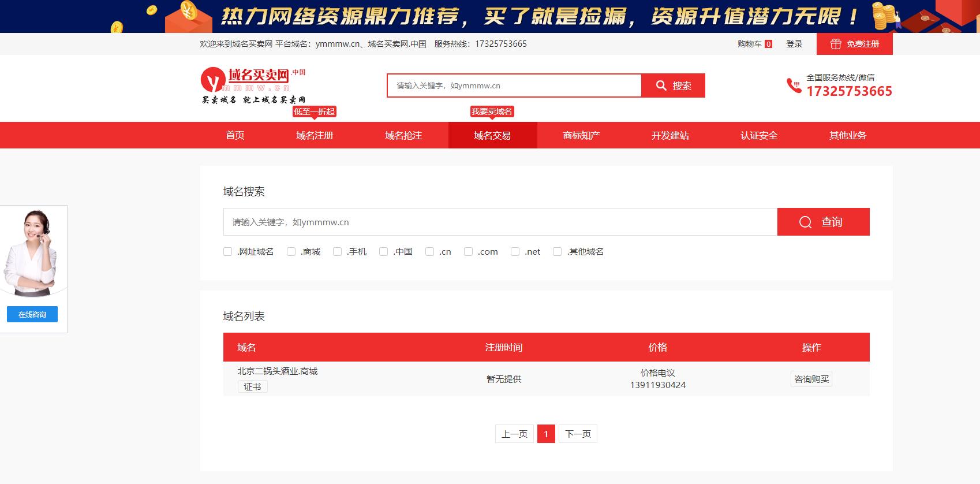
Task: Click the 价格电议 text
Action: click(658, 373)
